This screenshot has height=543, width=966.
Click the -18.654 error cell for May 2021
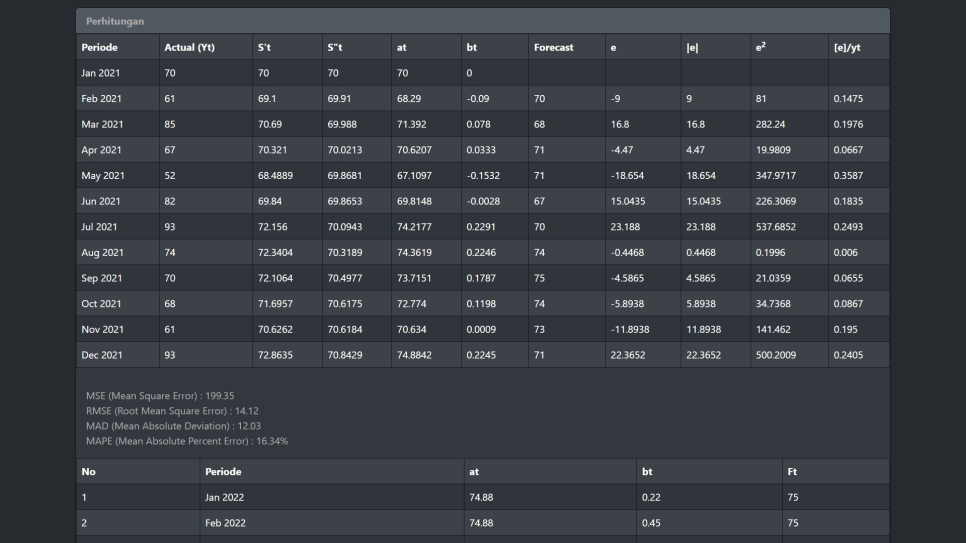[x=627, y=176]
